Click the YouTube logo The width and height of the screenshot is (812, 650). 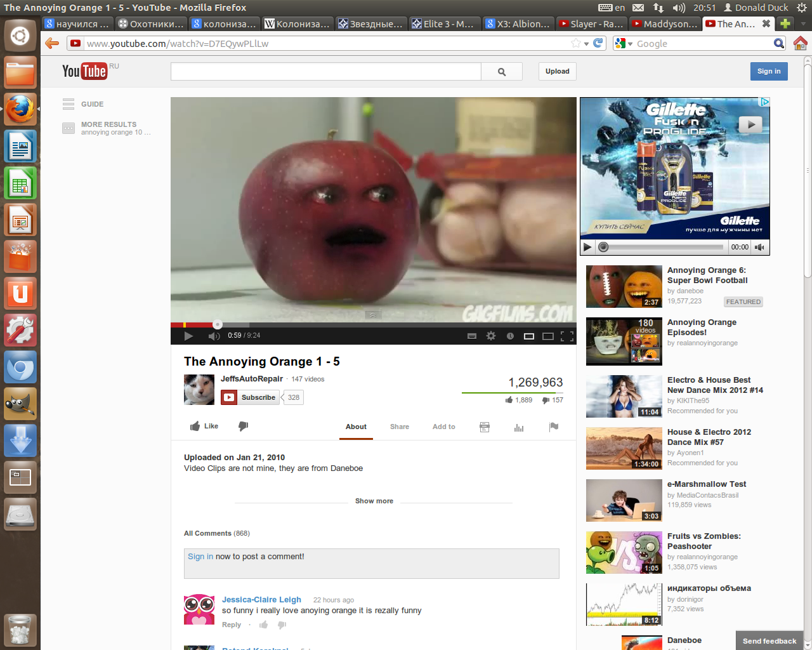tap(84, 70)
